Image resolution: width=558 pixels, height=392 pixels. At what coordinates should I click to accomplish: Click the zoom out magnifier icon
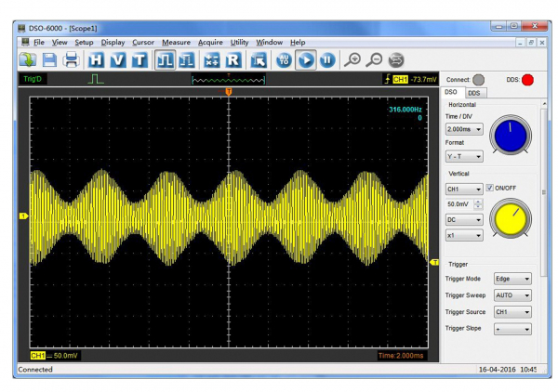tap(374, 60)
